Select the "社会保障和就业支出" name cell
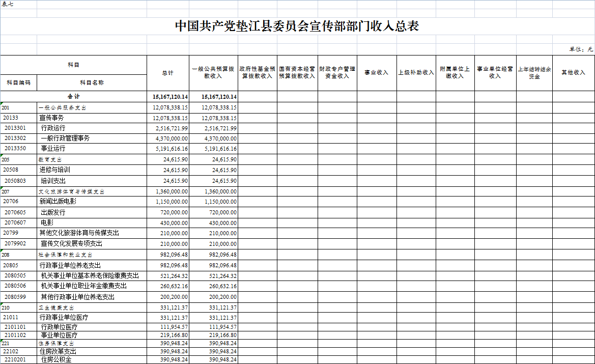 (x=92, y=255)
